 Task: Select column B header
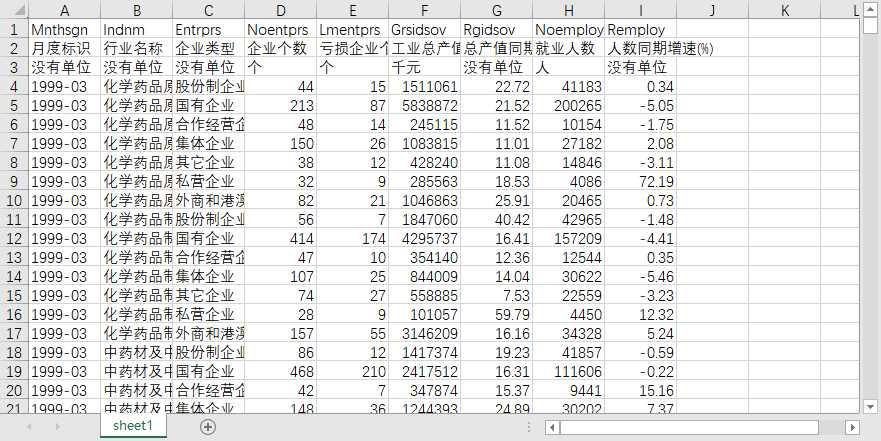click(137, 10)
